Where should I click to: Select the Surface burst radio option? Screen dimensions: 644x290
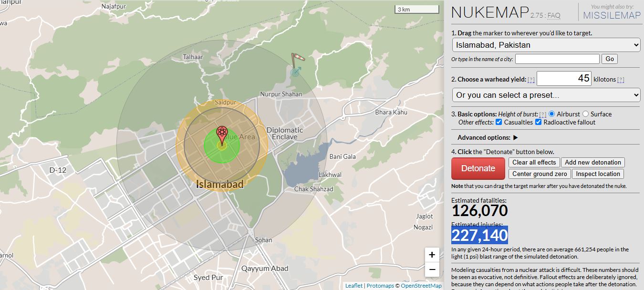[585, 114]
